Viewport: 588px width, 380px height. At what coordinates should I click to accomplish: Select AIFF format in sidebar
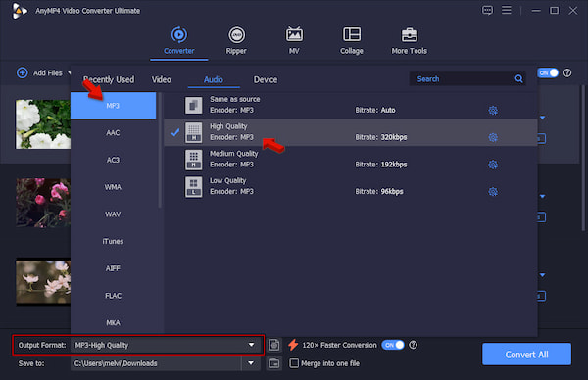[113, 268]
